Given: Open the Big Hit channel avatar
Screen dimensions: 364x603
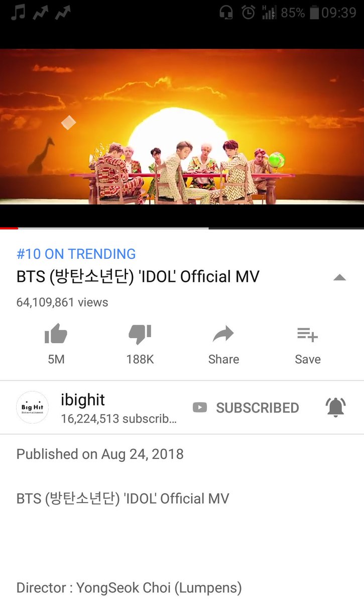Looking at the screenshot, I should [33, 408].
